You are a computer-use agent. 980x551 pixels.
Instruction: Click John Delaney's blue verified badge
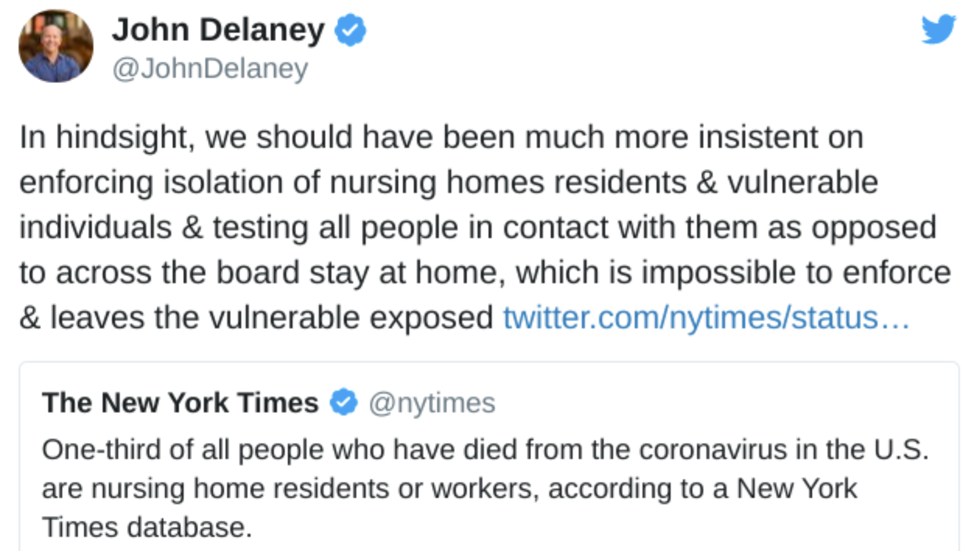point(350,30)
